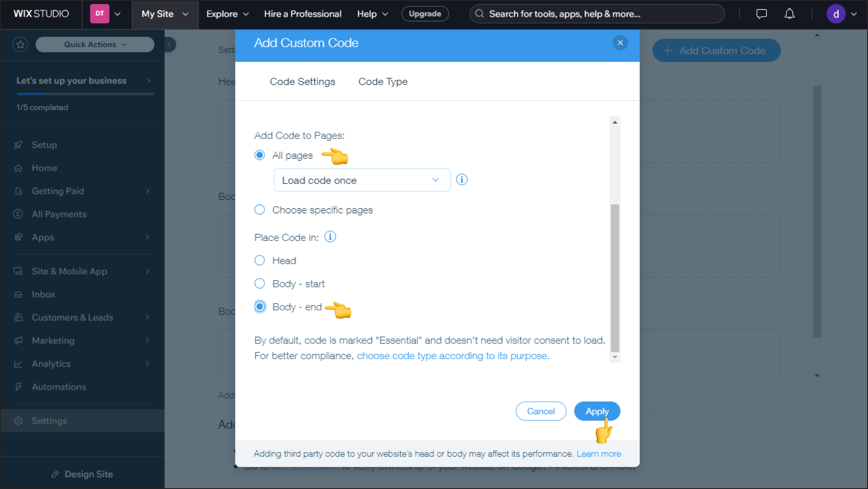Screen dimensions: 868x489
Task: Switch to the Code Settings tab
Action: coord(302,82)
